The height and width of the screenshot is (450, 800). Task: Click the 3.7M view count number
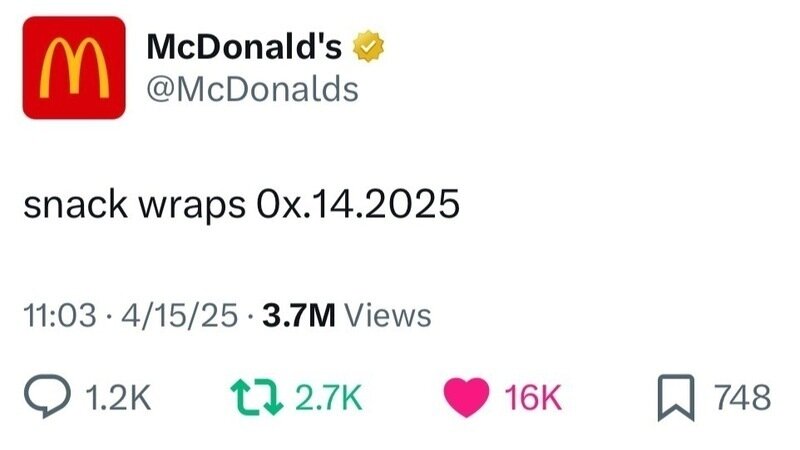(297, 316)
